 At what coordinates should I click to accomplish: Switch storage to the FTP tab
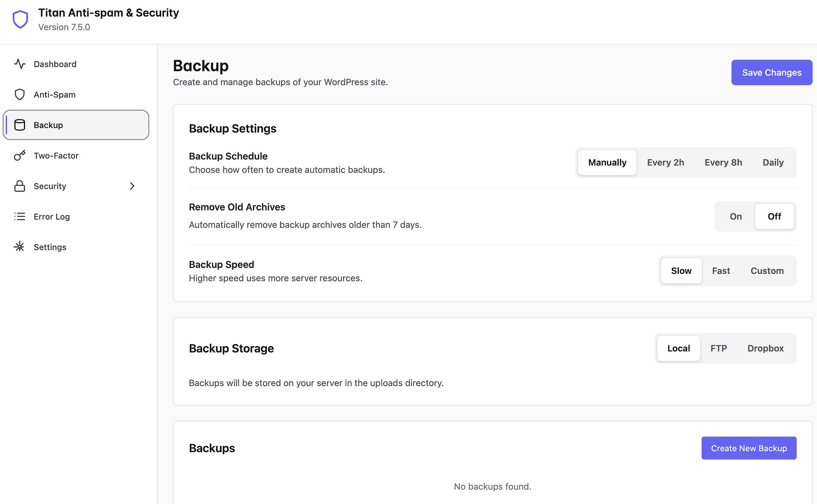click(718, 348)
